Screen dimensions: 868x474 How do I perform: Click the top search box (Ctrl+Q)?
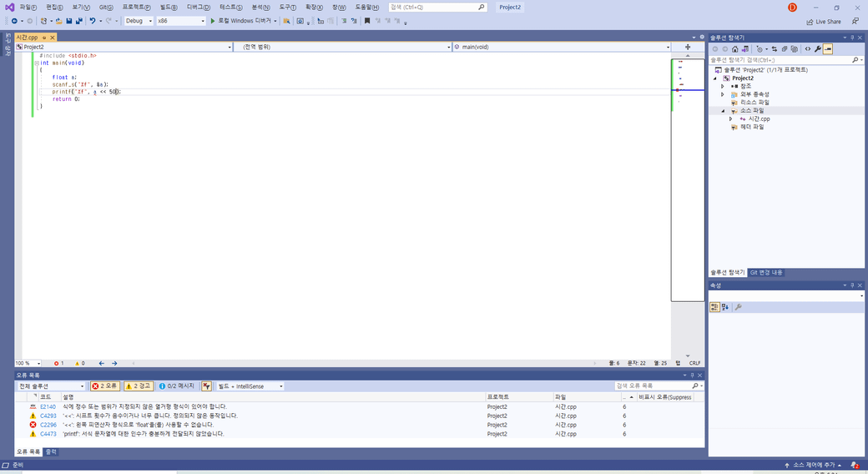pos(437,7)
